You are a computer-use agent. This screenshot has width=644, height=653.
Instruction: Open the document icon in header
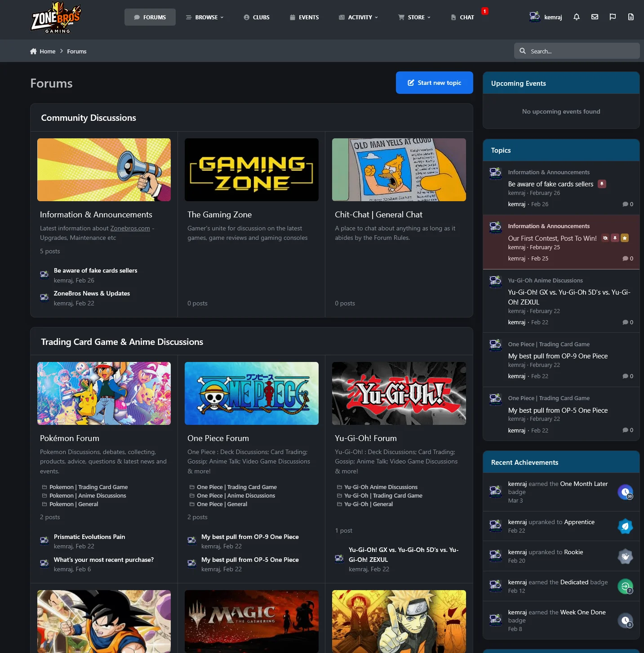tap(631, 17)
